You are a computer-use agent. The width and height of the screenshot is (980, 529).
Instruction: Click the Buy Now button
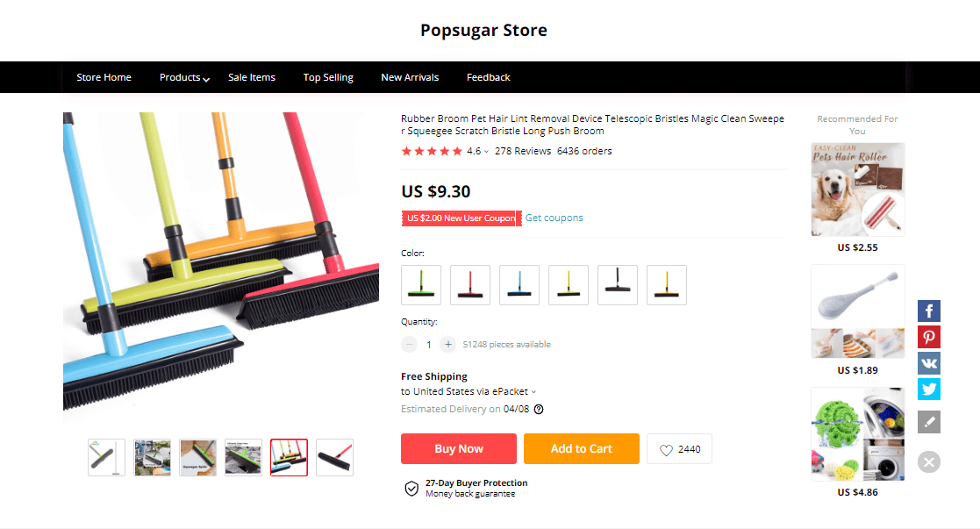(459, 449)
